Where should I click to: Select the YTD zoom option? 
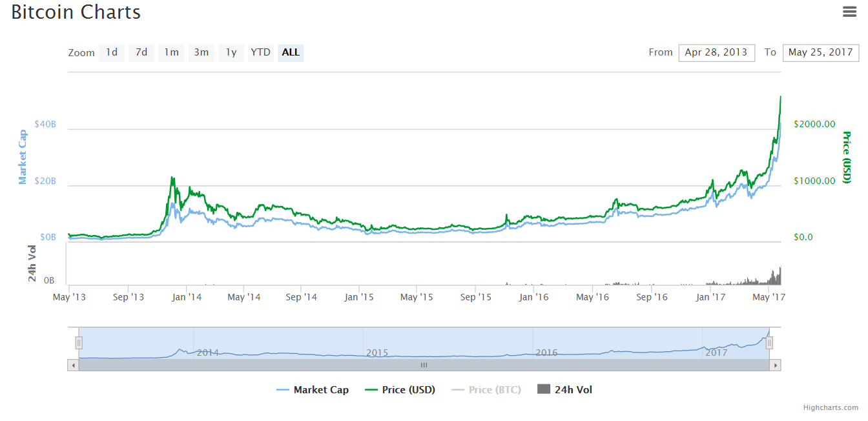coord(261,52)
